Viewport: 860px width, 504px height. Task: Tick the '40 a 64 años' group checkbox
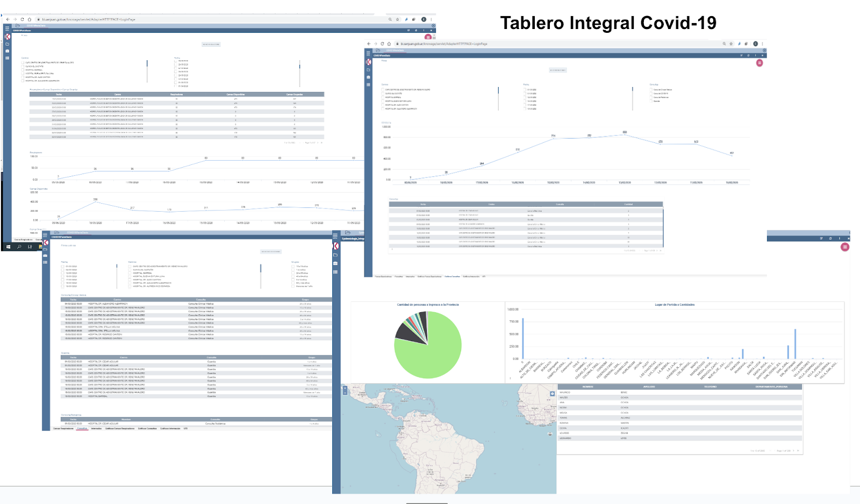point(293,276)
